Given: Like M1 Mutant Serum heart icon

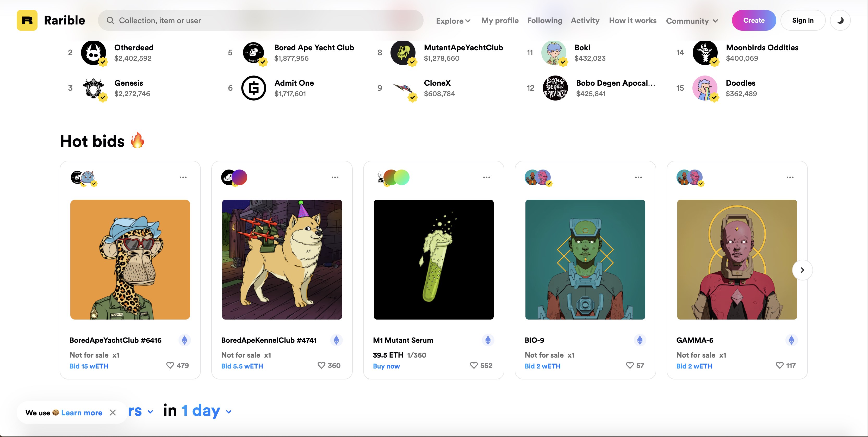Looking at the screenshot, I should 474,365.
